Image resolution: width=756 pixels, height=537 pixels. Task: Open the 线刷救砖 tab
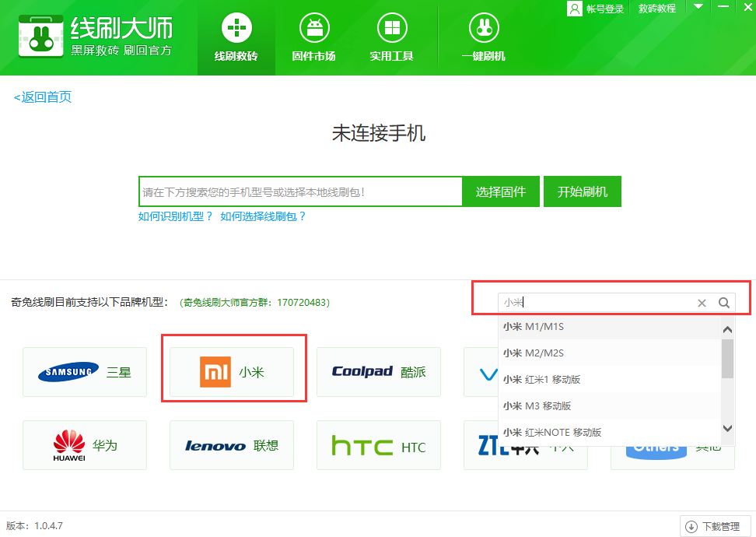pyautogui.click(x=236, y=37)
